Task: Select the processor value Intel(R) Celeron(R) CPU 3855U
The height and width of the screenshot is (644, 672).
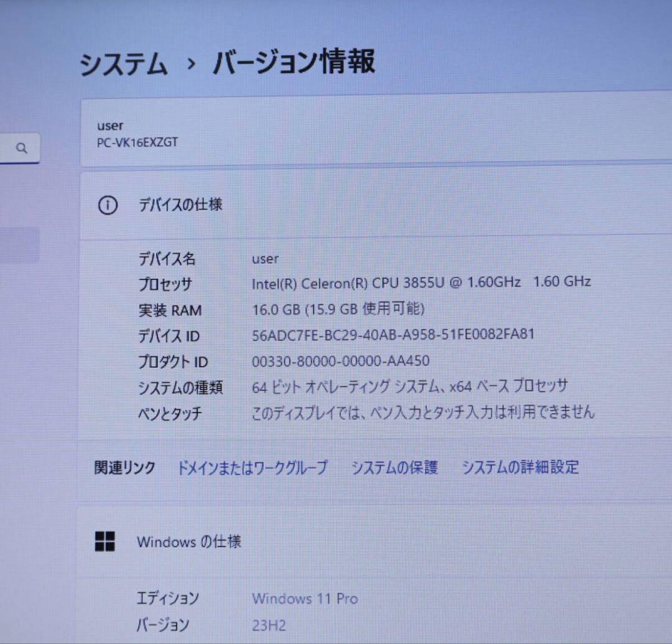Action: click(x=421, y=282)
